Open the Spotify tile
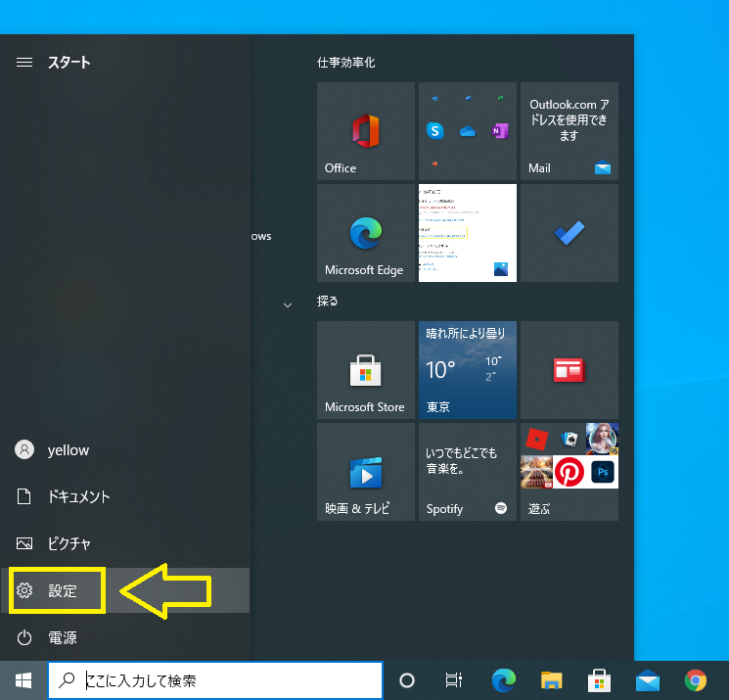 [x=468, y=472]
